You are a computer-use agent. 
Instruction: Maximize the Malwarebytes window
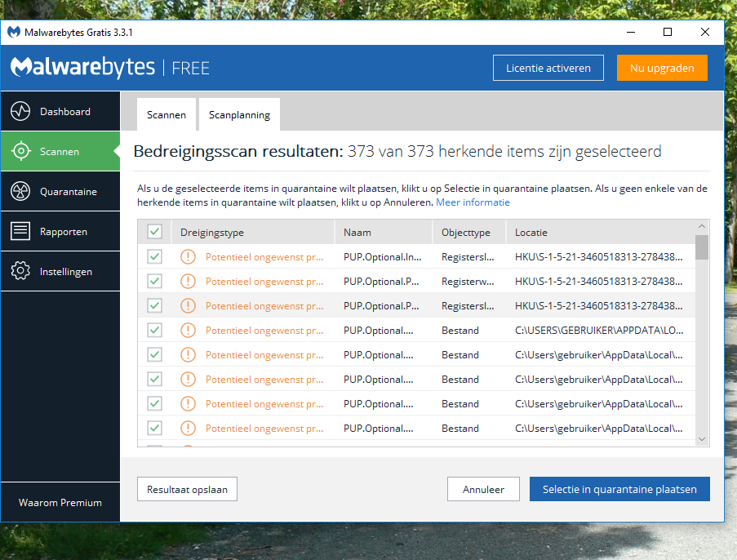[x=668, y=32]
